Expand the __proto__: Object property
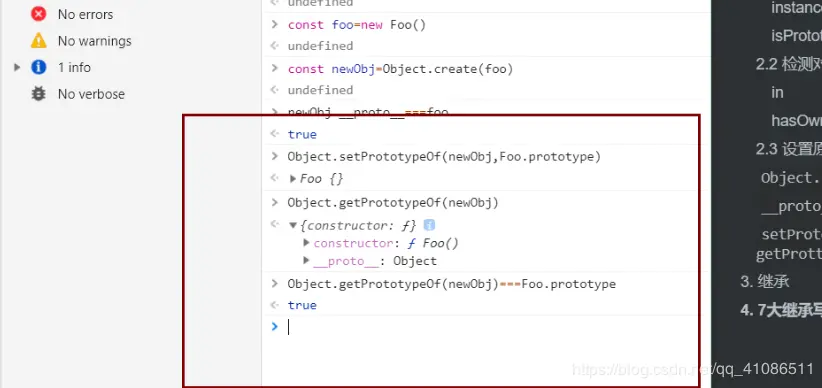Screen dimensions: 822x388 point(307,261)
